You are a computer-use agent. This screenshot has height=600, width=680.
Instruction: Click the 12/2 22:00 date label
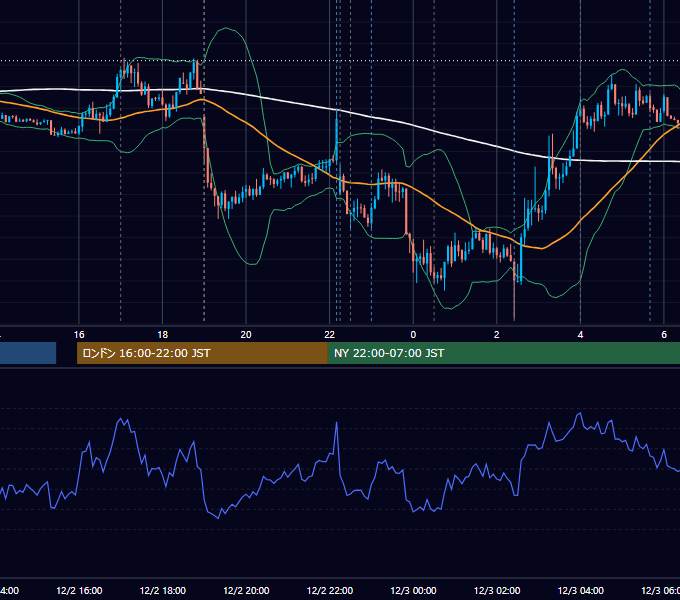[x=330, y=590]
